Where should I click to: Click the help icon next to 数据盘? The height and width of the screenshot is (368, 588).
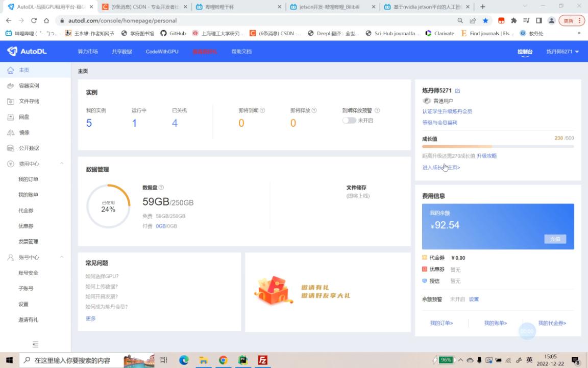tap(161, 188)
